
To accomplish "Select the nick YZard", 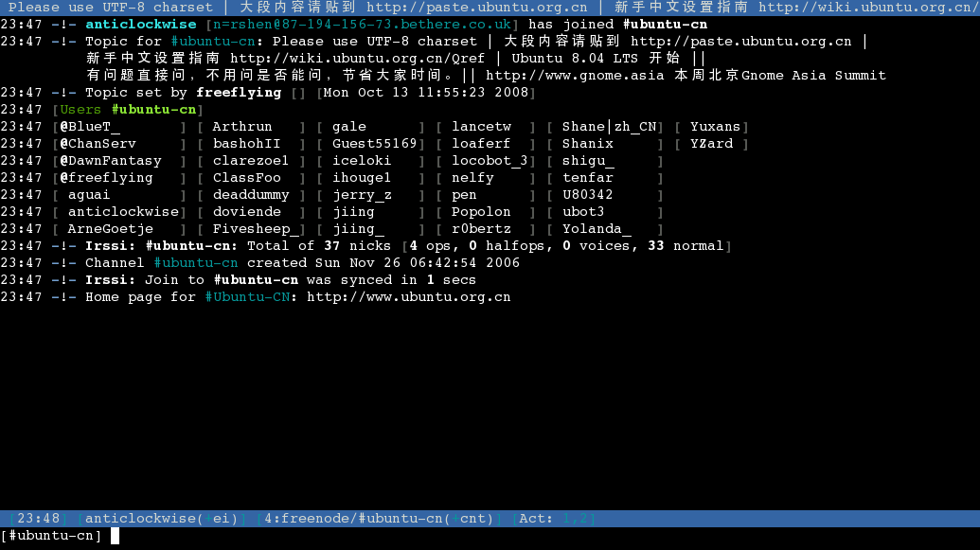I will [711, 144].
